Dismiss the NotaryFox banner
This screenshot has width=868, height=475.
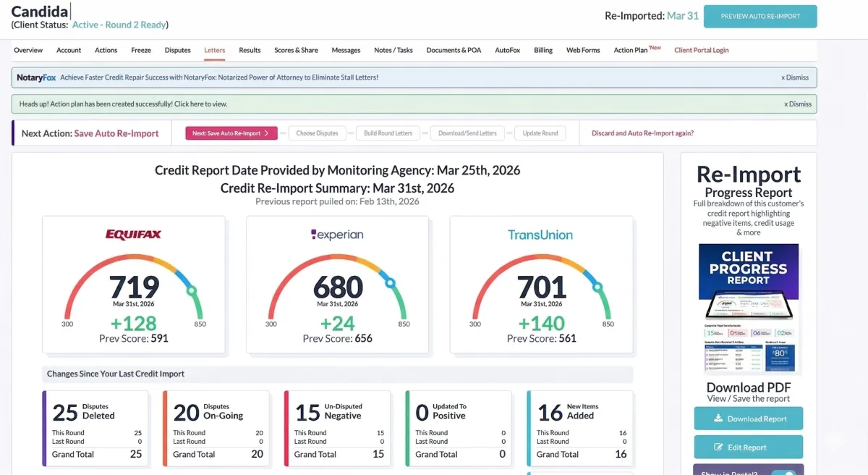point(796,77)
